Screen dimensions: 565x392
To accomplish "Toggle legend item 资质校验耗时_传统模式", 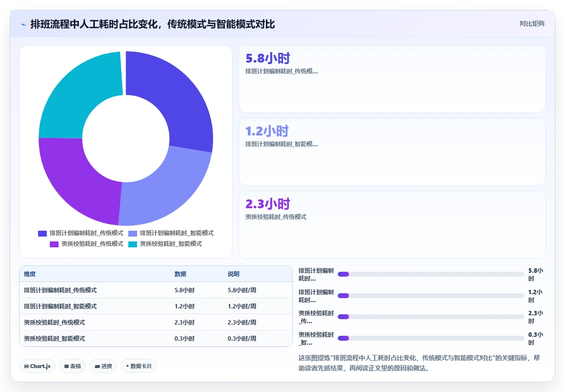I will click(x=87, y=244).
